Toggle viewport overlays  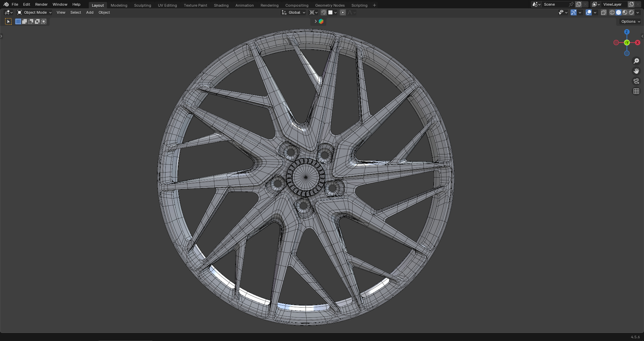point(589,12)
